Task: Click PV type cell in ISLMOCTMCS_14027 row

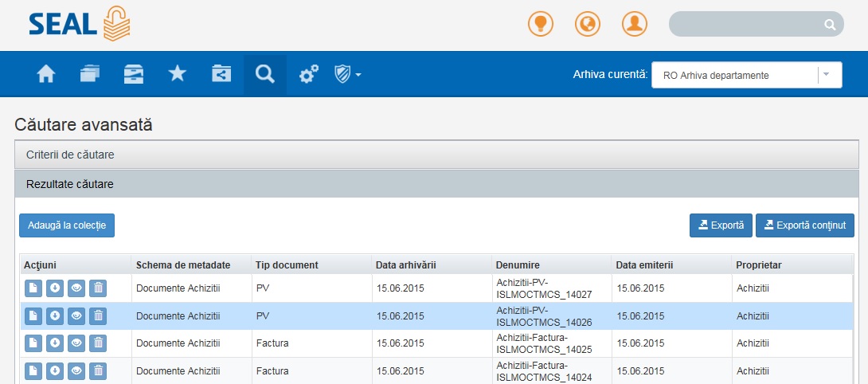Action: [x=311, y=288]
